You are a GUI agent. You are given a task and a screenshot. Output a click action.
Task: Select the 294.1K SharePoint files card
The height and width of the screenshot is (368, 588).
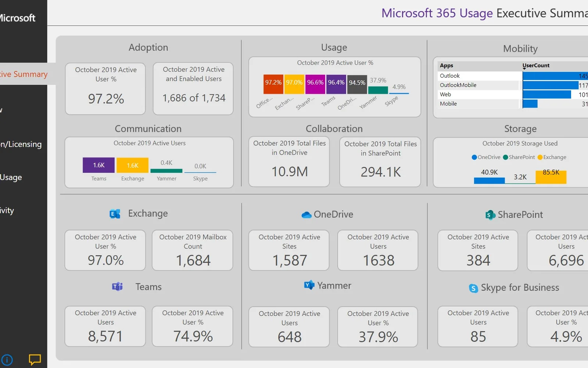pos(380,162)
